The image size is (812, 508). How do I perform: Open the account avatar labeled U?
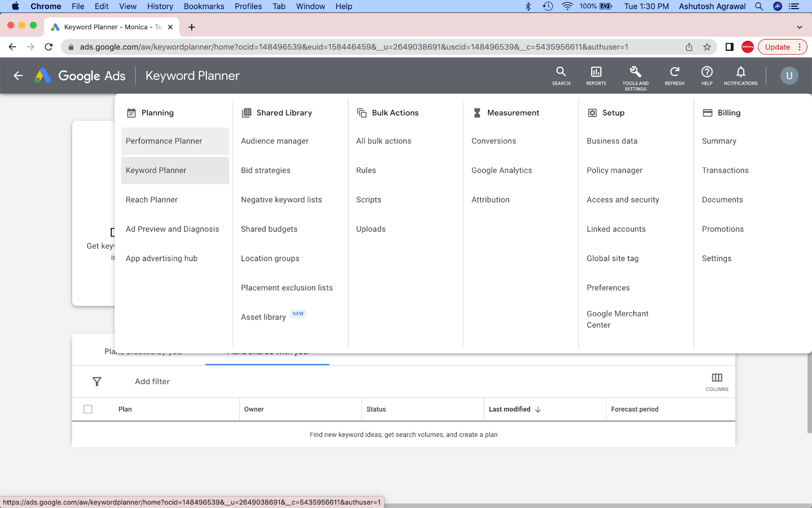tap(789, 76)
